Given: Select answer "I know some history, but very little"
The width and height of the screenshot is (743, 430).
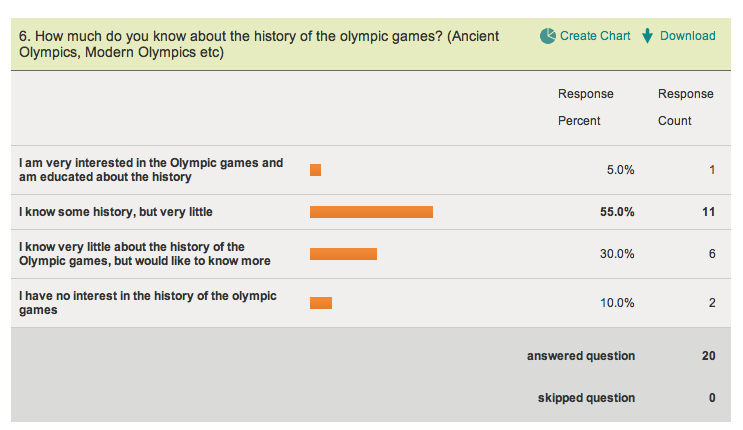Looking at the screenshot, I should point(116,212).
